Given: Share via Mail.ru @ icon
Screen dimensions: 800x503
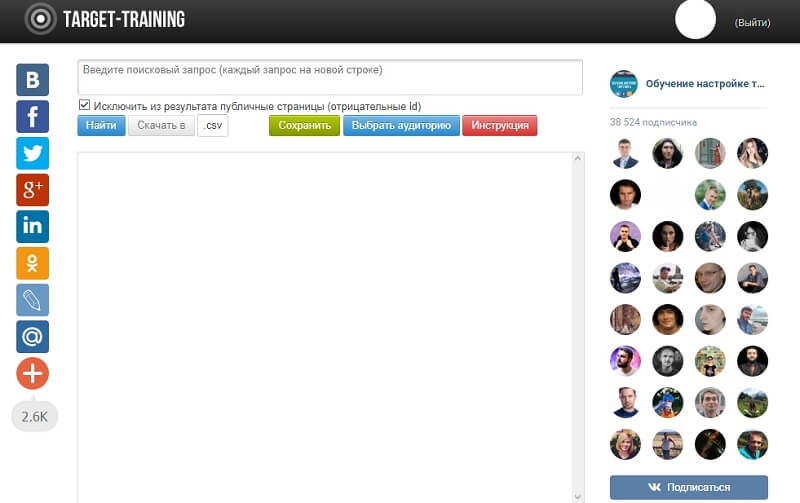Looking at the screenshot, I should [33, 337].
